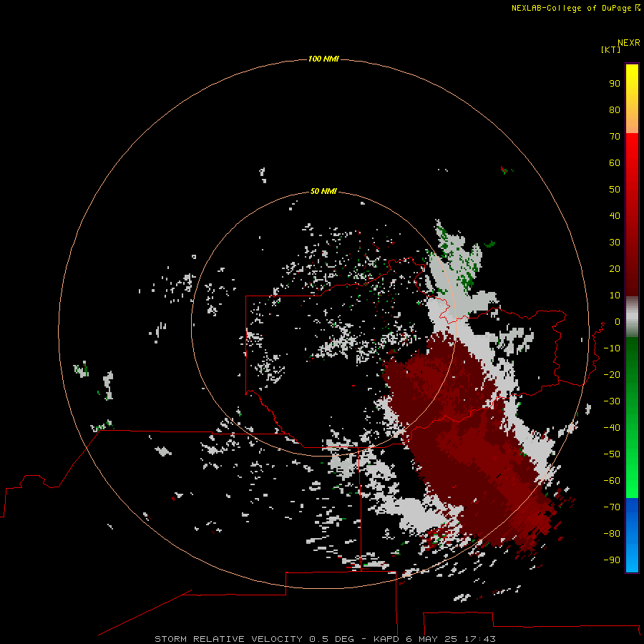Click the 40 value on the velocity scale
The width and height of the screenshot is (644, 644).
[x=615, y=215]
